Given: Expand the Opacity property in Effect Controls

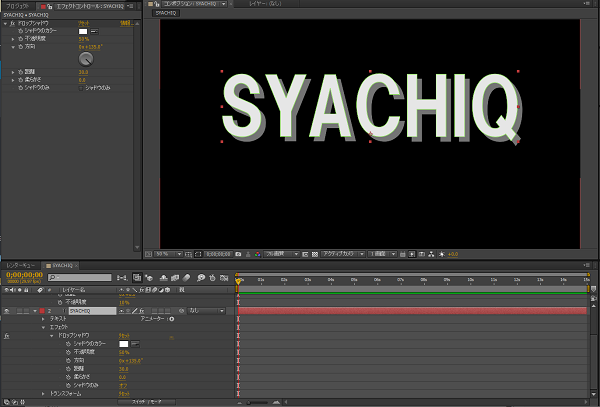Looking at the screenshot, I should click(14, 38).
